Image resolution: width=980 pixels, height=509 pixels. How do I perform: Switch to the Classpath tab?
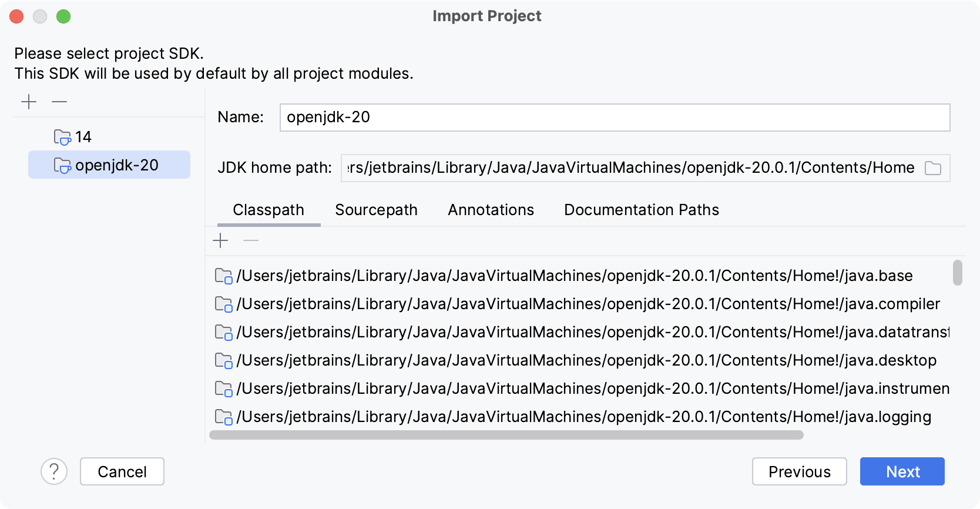[269, 210]
